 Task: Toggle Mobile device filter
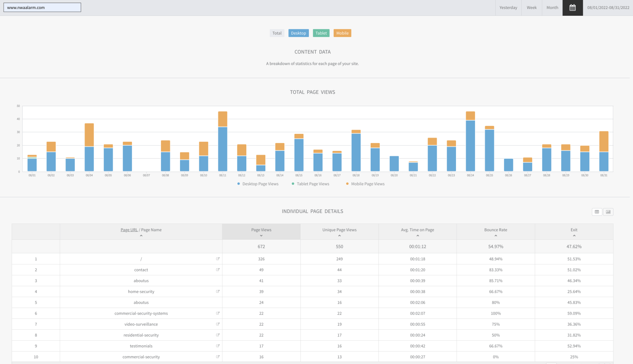342,33
